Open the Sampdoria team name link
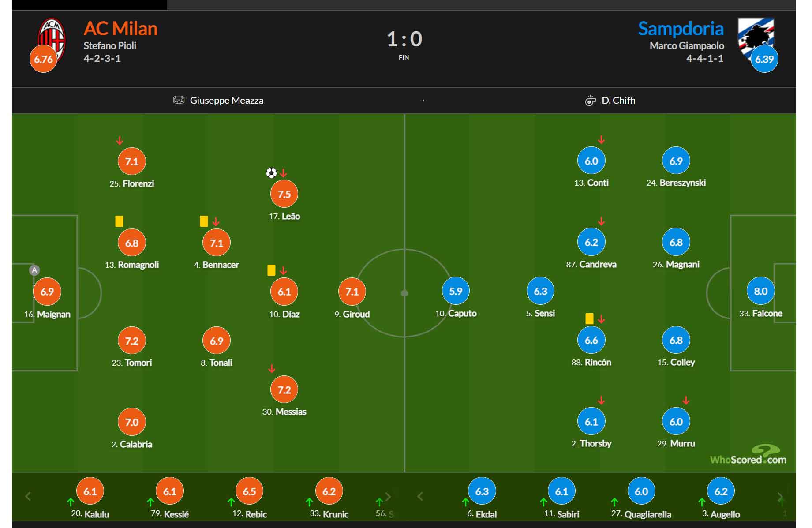This screenshot has width=812, height=528. (x=681, y=29)
